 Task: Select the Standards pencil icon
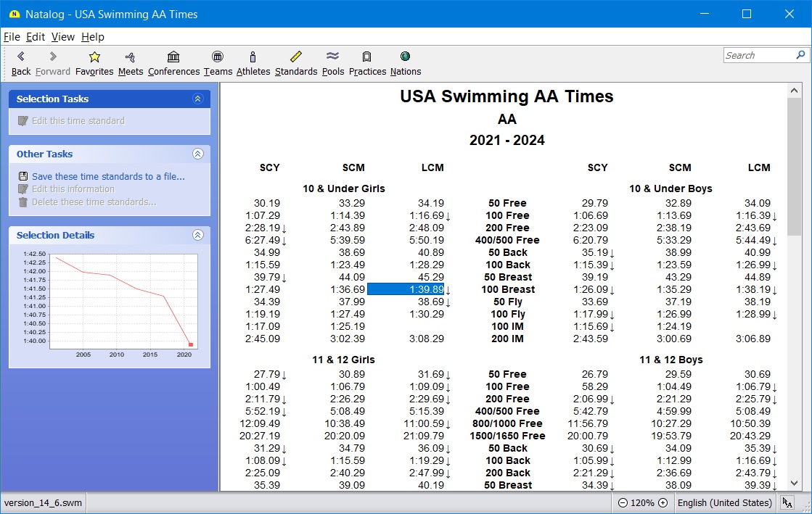(x=295, y=62)
